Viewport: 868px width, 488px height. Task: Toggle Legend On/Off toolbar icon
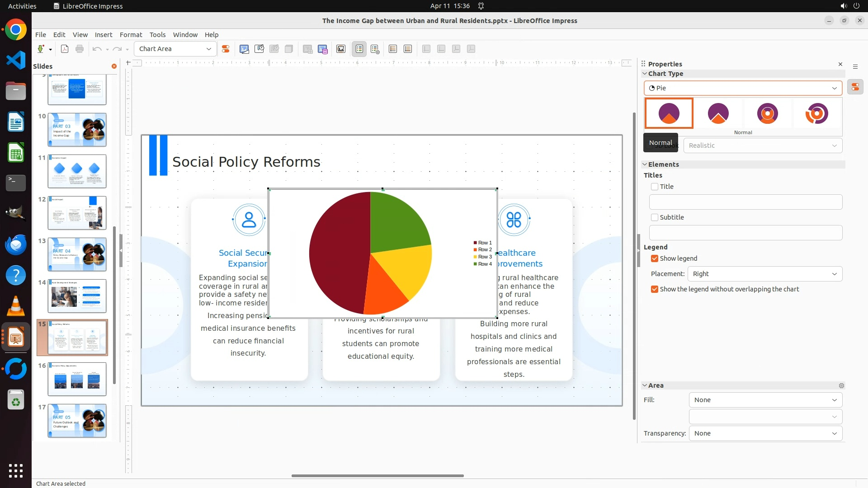click(x=359, y=49)
